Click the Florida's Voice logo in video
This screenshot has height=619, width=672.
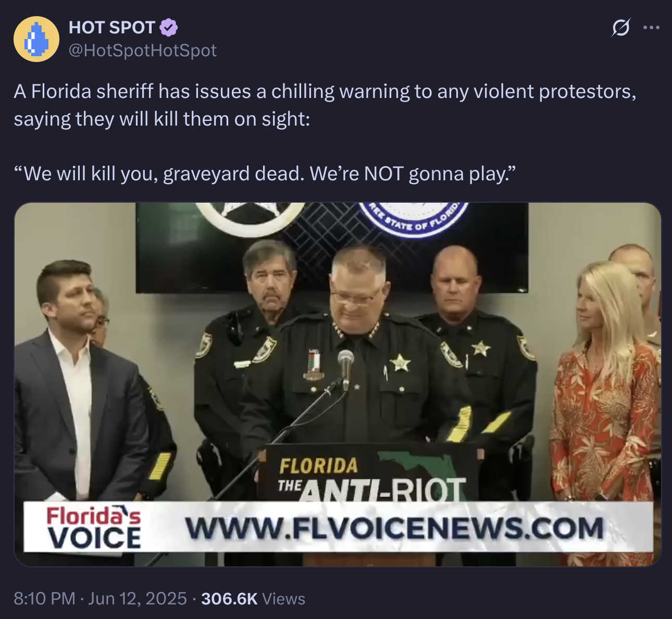coord(94,527)
